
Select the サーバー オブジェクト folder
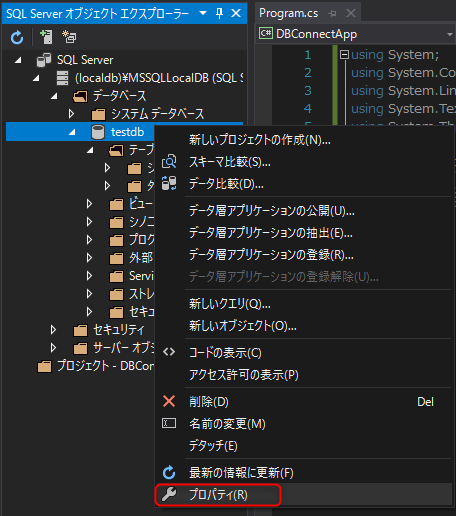[124, 348]
